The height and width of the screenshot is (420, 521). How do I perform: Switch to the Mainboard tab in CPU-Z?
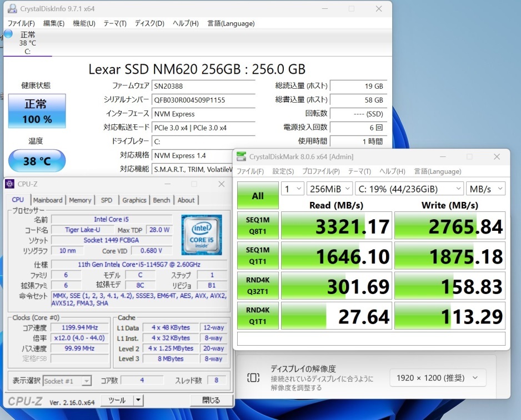click(48, 200)
